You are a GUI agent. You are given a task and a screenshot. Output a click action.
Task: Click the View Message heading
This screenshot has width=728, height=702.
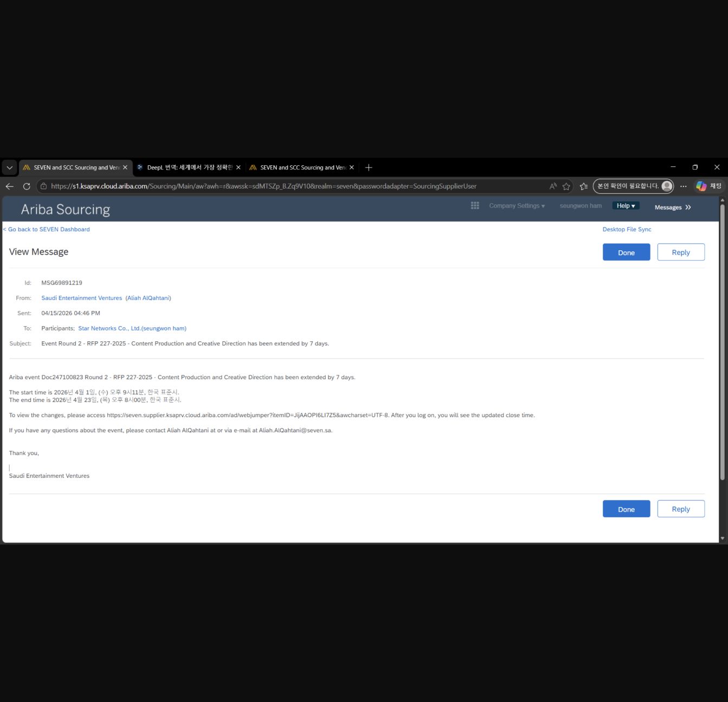(x=38, y=252)
